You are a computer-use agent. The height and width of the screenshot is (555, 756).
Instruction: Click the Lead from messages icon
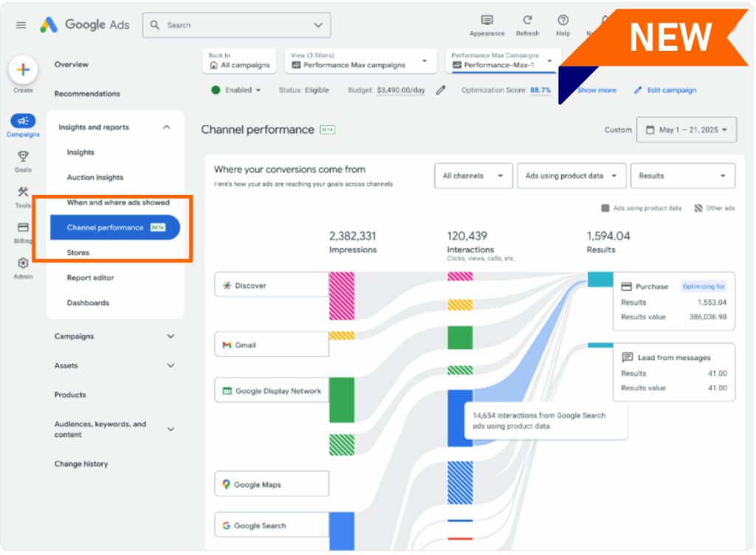pyautogui.click(x=628, y=357)
